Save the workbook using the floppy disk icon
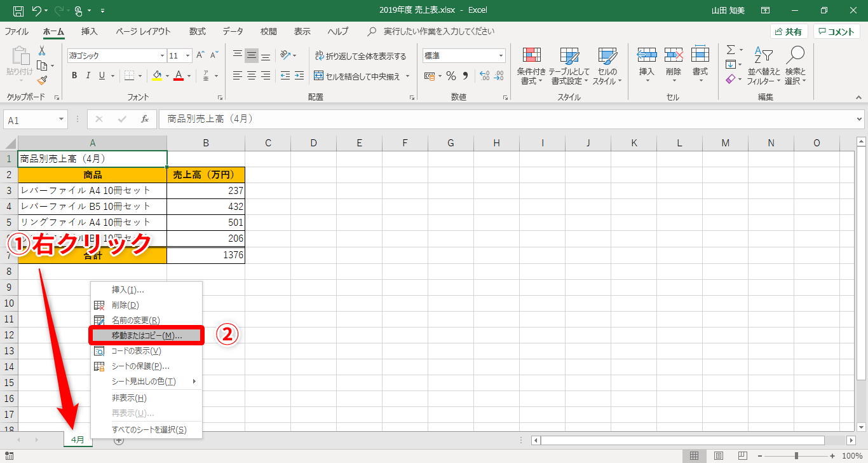 point(18,11)
